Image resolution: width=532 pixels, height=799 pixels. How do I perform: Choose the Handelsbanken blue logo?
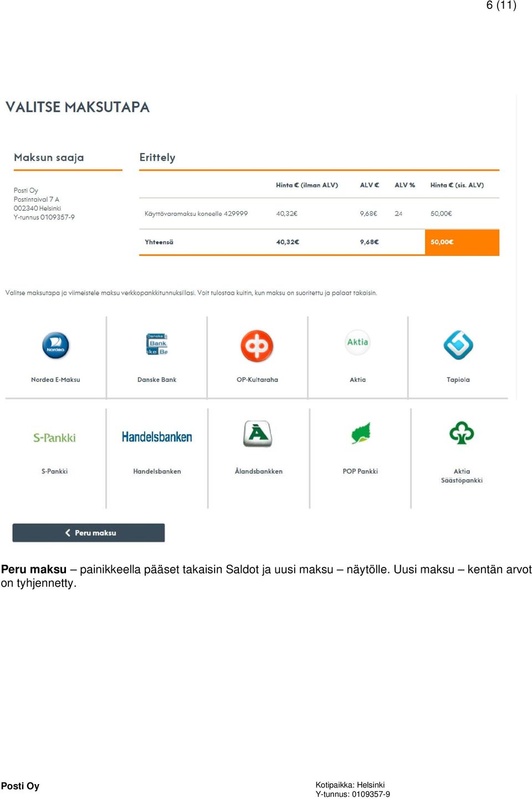[x=157, y=437]
